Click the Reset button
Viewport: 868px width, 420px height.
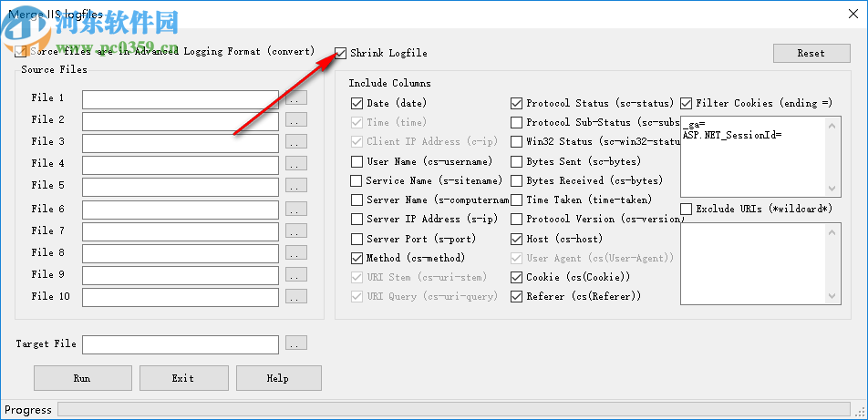coord(811,53)
